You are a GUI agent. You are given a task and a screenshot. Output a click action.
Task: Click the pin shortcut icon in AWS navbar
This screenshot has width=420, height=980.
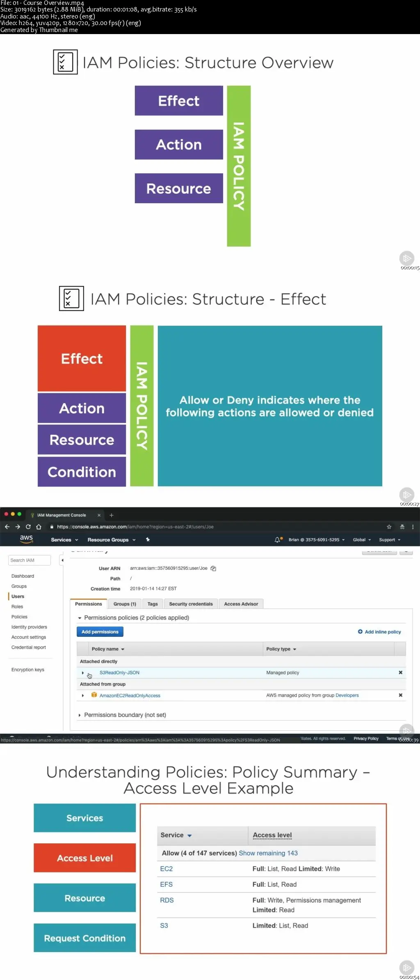pos(148,539)
